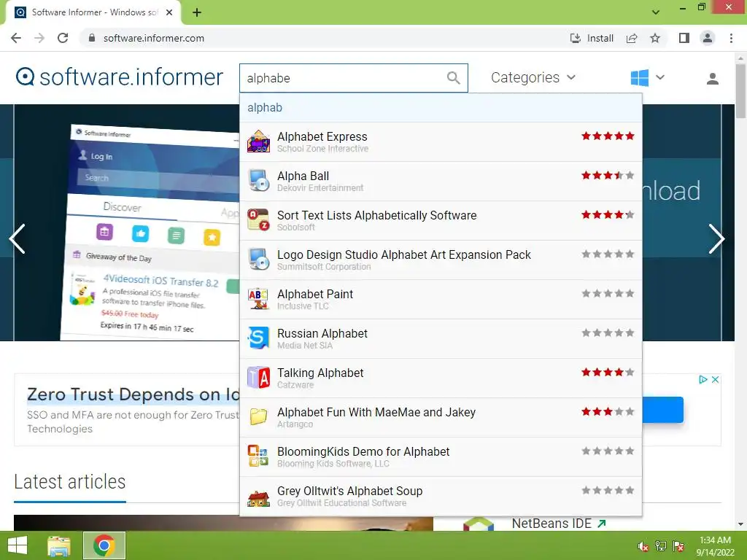Open Windows Start menu

(18, 545)
